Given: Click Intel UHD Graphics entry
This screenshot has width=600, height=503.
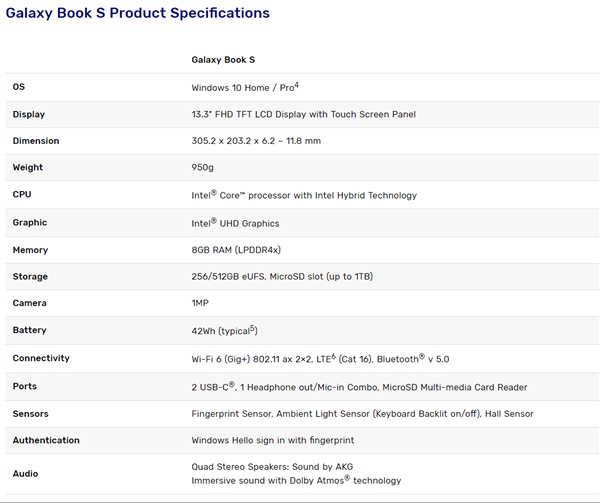Looking at the screenshot, I should coord(235,223).
